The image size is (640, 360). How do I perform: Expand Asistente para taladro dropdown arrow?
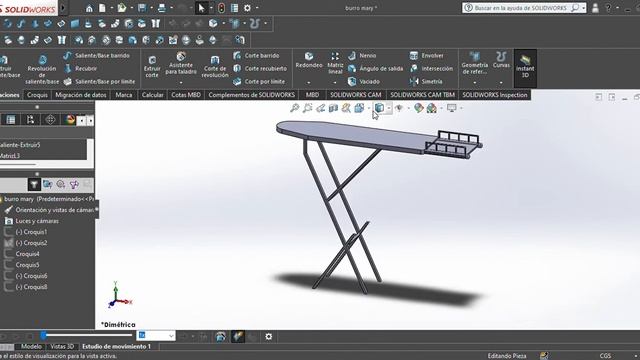(x=181, y=82)
